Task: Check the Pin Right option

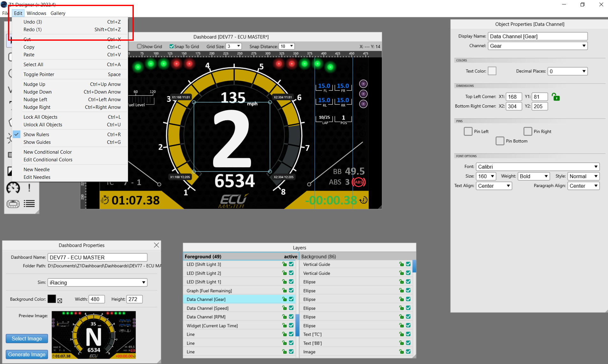Action: (528, 131)
